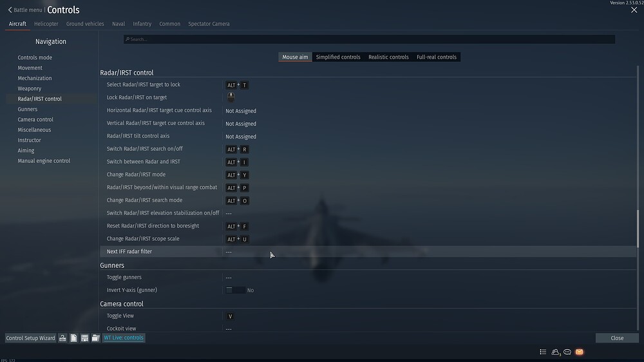
Task: Jump to Weaponry in Navigation
Action: click(30, 89)
